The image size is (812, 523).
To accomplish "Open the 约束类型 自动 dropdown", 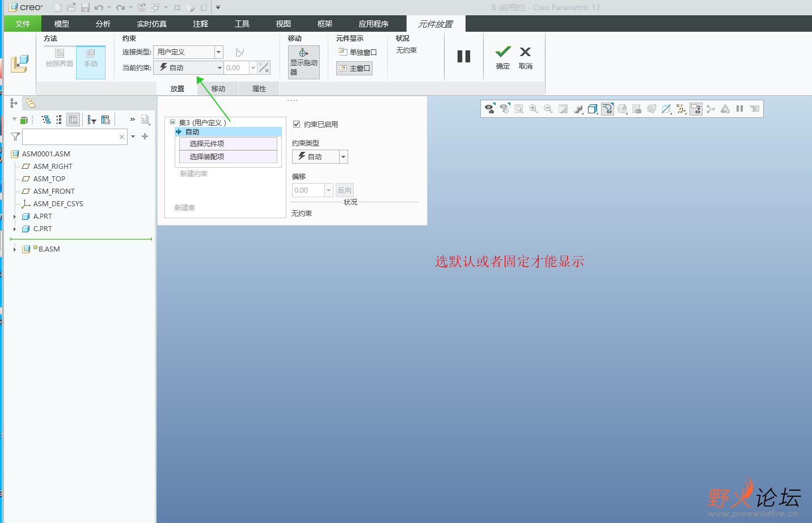I will coord(342,156).
